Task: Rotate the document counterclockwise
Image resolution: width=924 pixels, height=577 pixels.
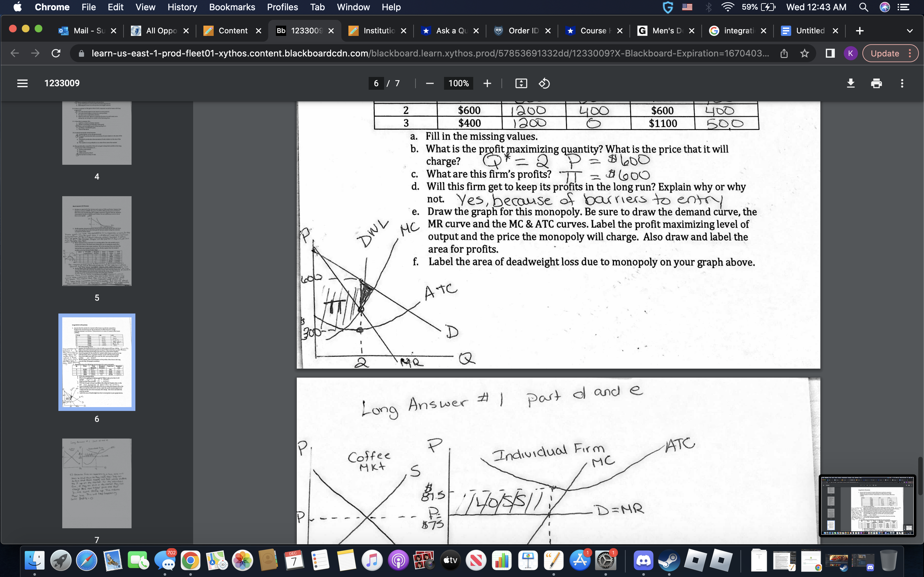Action: click(544, 83)
